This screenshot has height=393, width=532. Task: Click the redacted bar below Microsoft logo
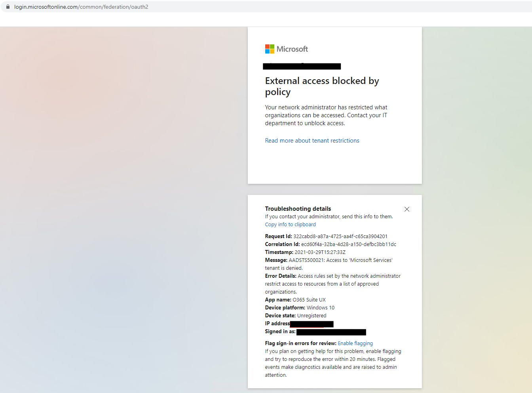302,66
